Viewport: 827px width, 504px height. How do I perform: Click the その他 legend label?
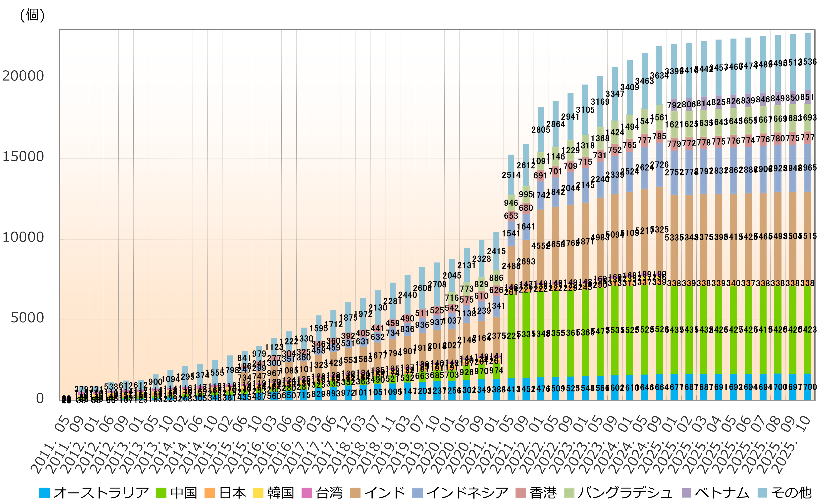click(791, 493)
